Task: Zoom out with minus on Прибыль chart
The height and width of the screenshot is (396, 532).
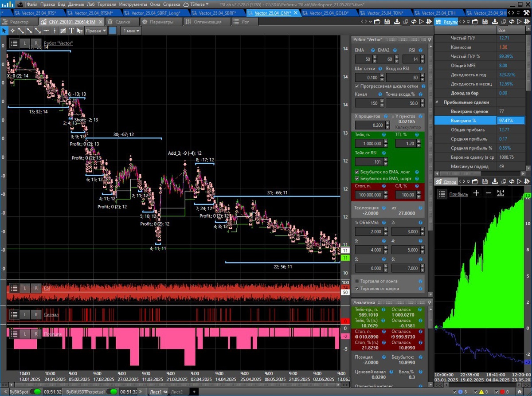Action: [489, 193]
